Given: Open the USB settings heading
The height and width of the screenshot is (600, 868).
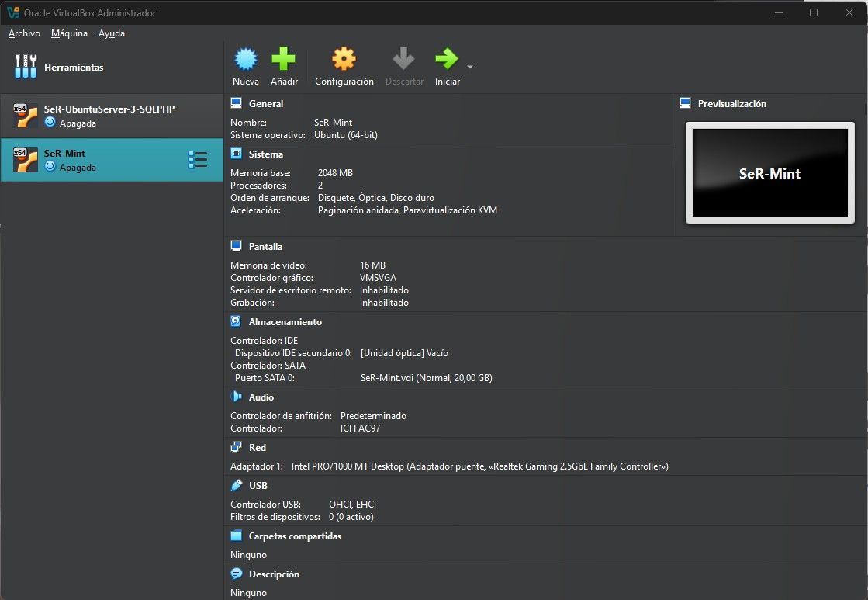Looking at the screenshot, I should tap(258, 486).
